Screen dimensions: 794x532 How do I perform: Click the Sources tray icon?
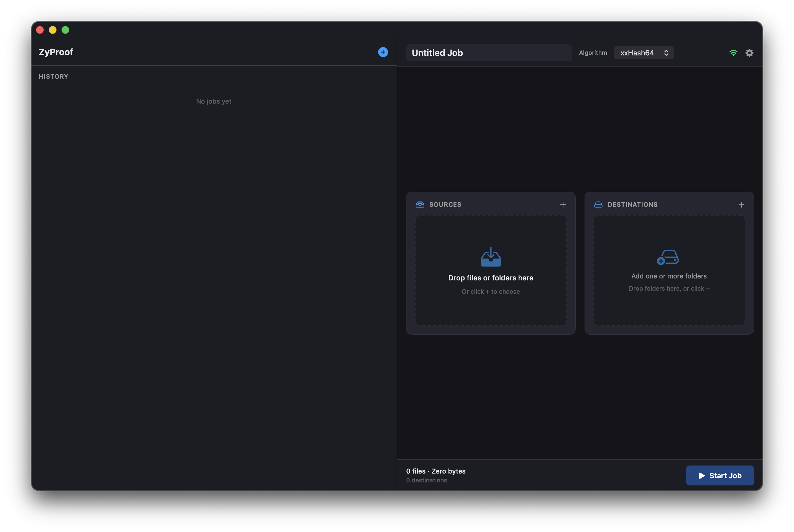pos(420,204)
